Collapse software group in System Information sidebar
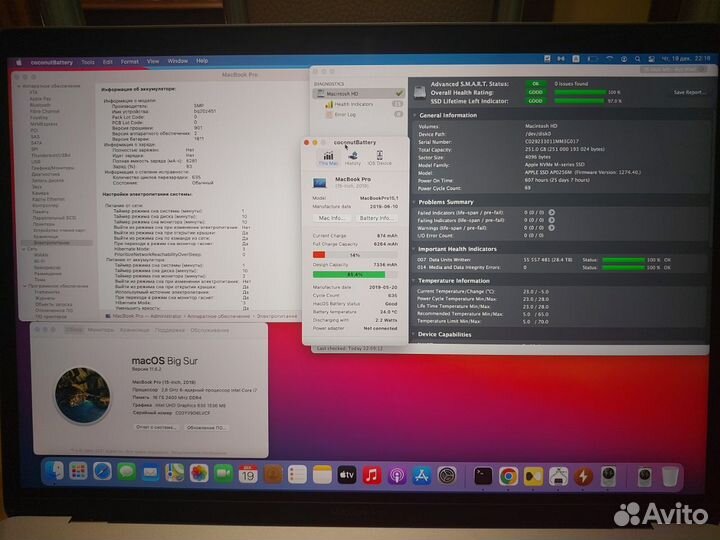Screen dimensions: 720x540 pos(25,286)
